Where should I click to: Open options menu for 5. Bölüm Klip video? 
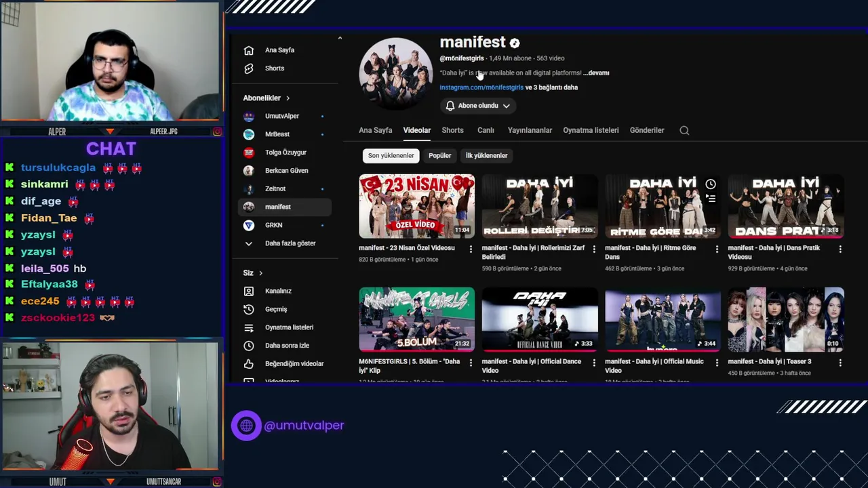coord(471,363)
